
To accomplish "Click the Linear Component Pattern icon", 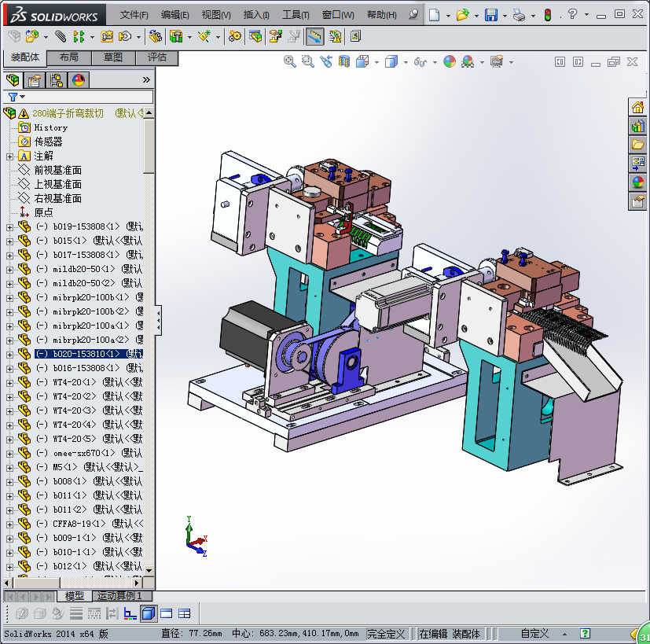I will point(79,36).
